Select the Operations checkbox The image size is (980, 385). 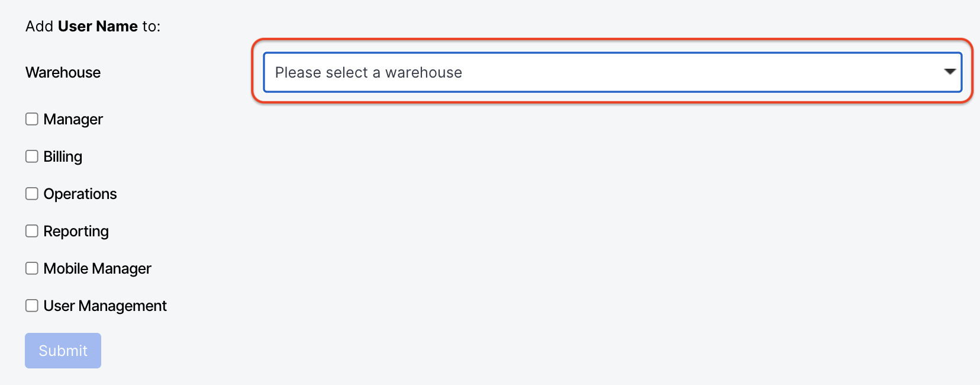31,193
